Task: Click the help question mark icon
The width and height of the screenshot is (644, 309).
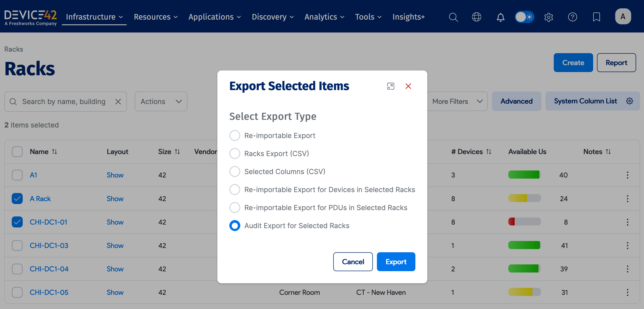Action: [x=573, y=17]
